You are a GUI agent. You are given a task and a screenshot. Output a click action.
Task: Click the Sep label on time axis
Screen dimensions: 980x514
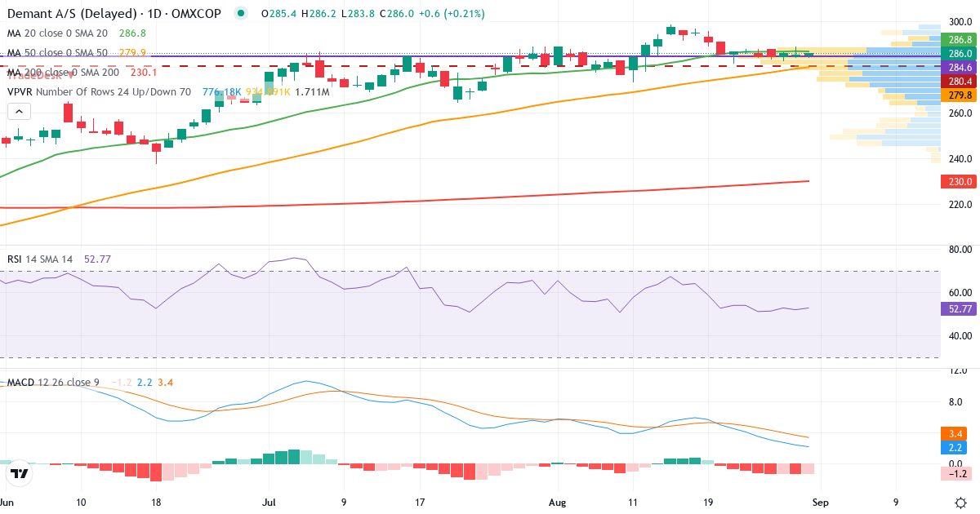pyautogui.click(x=819, y=503)
